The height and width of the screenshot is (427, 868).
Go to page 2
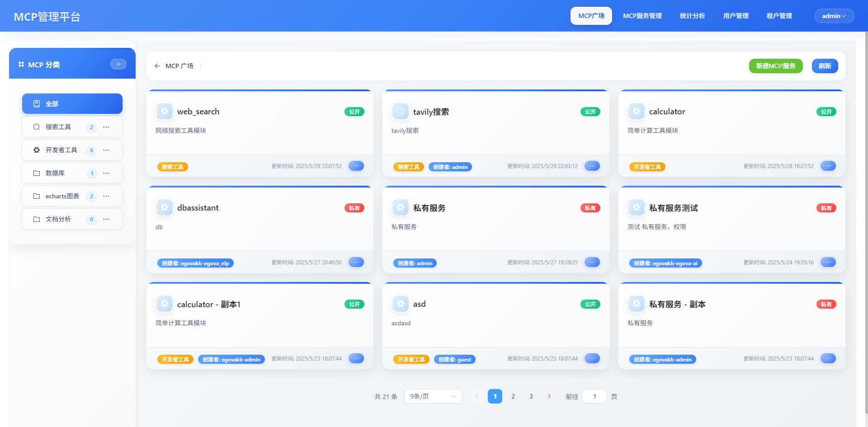click(513, 396)
